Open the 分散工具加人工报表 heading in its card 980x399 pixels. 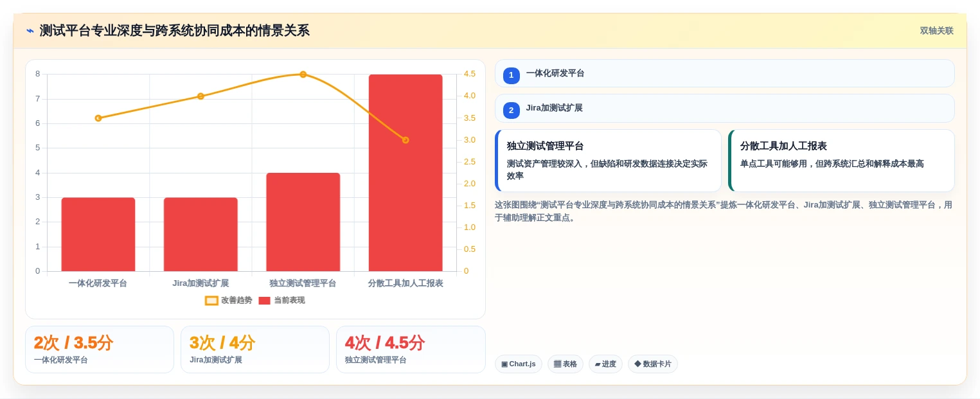point(783,146)
